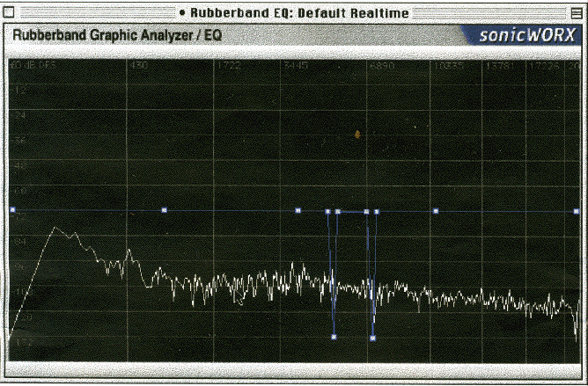Click the 6890 frequency label
This screenshot has width=588, height=386.
coord(382,66)
